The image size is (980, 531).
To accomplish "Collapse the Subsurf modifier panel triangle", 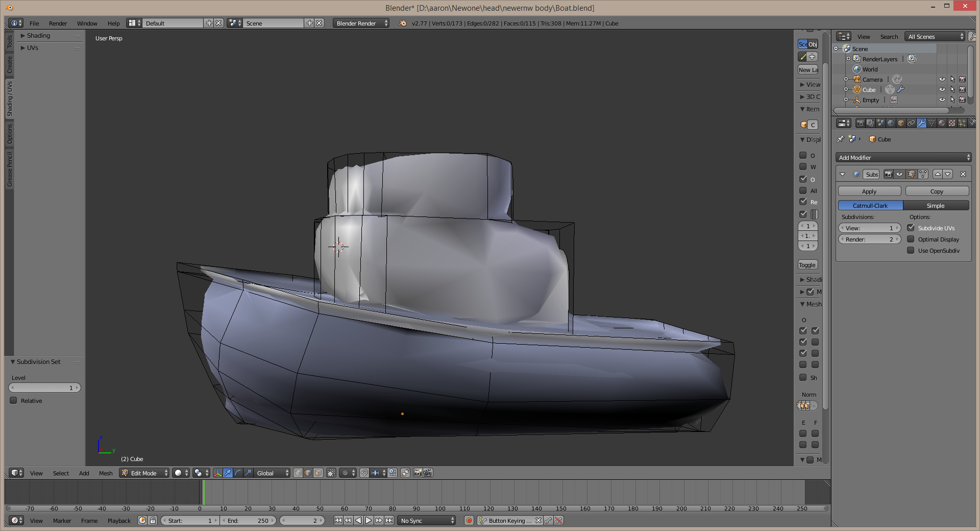I will click(843, 174).
